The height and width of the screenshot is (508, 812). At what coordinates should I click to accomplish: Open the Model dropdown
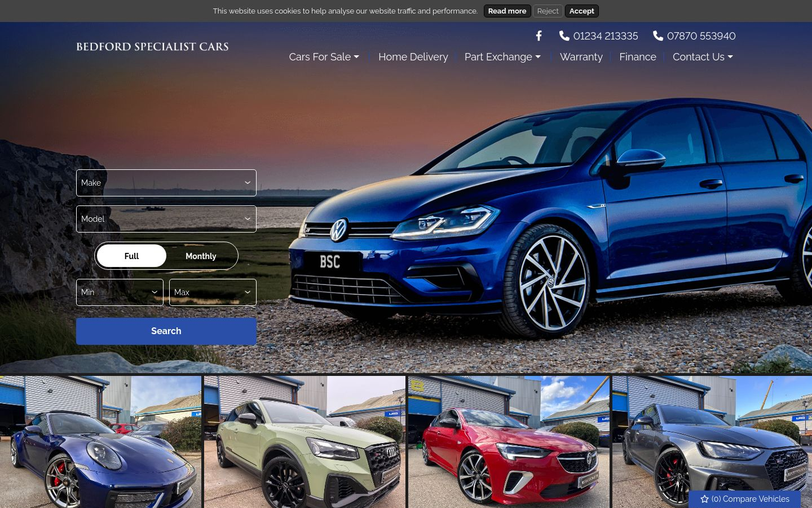[x=166, y=219]
